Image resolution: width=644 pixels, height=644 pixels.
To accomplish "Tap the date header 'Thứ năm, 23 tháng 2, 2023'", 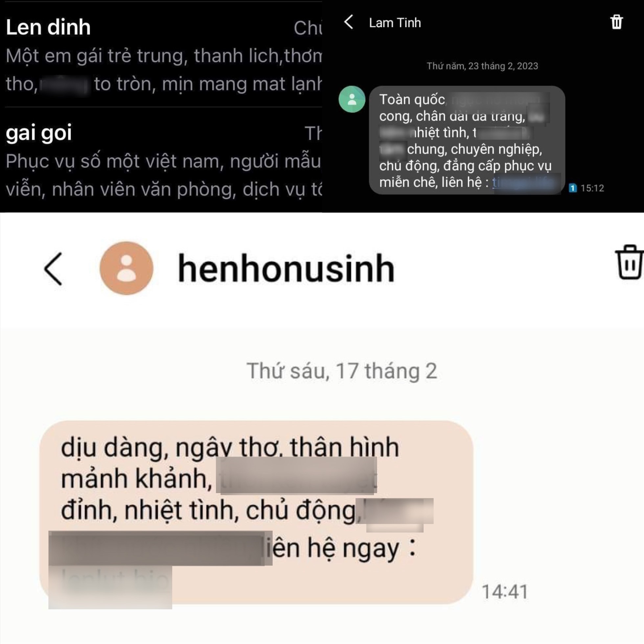I will point(482,66).
